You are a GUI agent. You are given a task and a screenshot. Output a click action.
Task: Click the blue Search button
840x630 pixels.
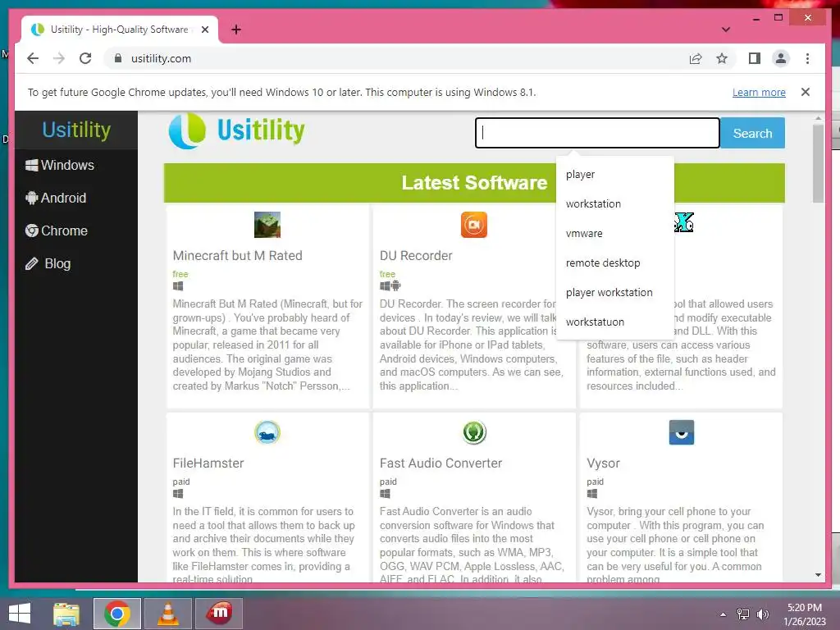(x=752, y=133)
